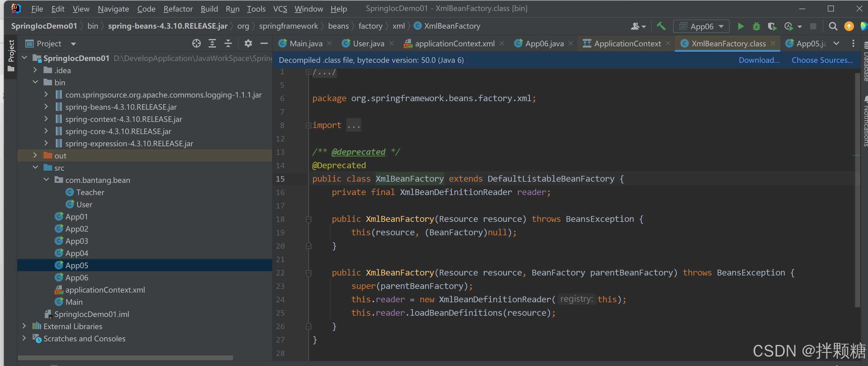Collapse the com.bantang.bean package
Image resolution: width=868 pixels, height=366 pixels.
click(x=46, y=179)
